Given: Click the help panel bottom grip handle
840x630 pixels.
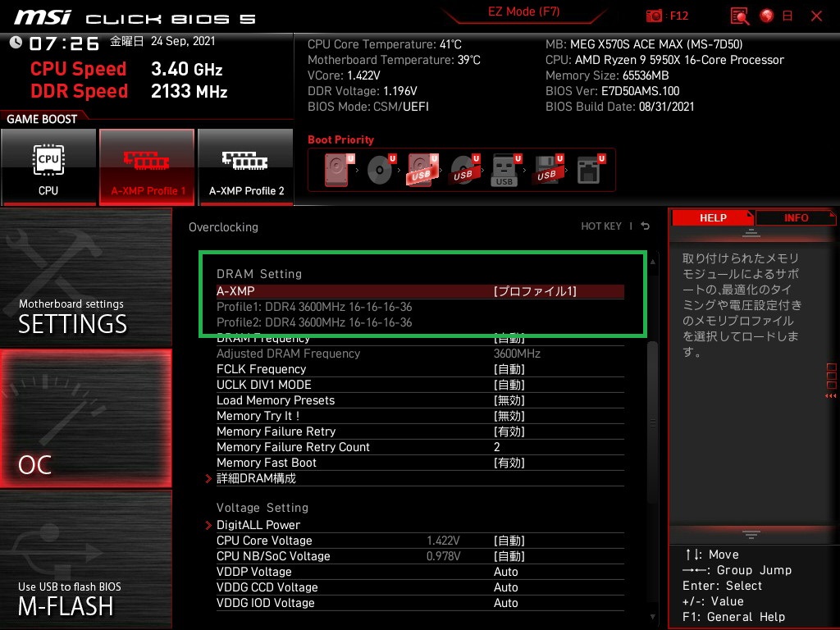Looking at the screenshot, I should [x=751, y=534].
